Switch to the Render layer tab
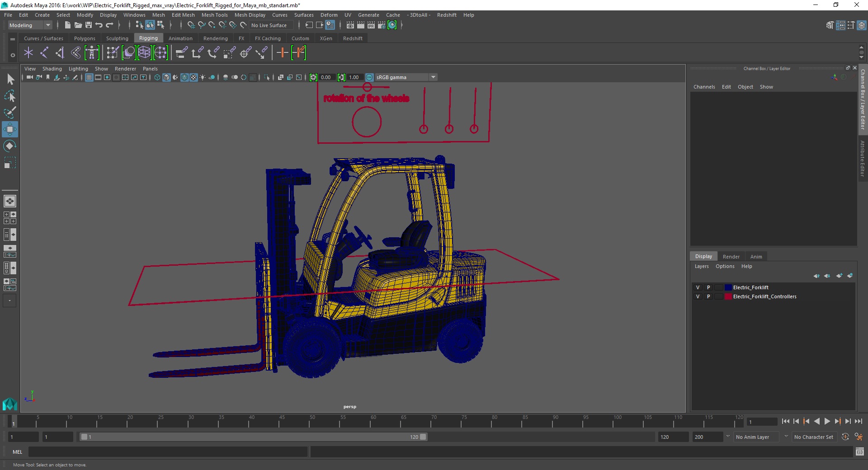The height and width of the screenshot is (470, 868). (x=731, y=256)
